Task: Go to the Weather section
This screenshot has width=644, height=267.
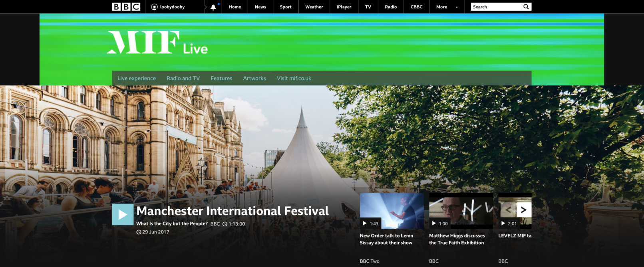Action: click(314, 7)
